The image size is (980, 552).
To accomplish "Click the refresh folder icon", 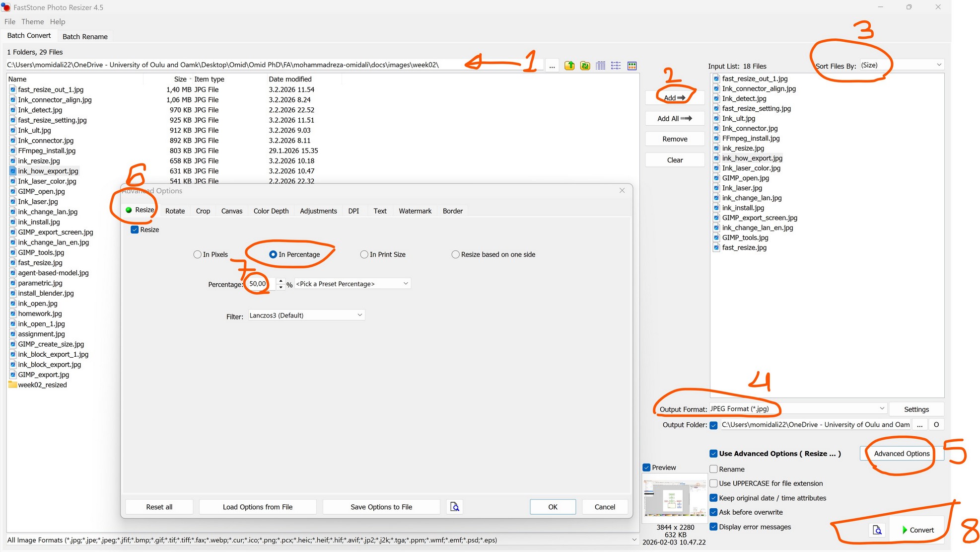I will pos(585,66).
